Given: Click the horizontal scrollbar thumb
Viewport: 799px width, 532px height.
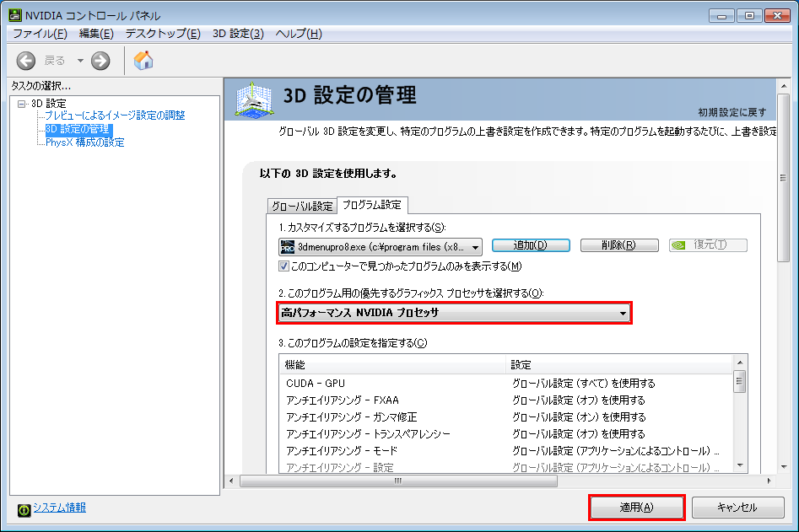Looking at the screenshot, I should [x=398, y=481].
